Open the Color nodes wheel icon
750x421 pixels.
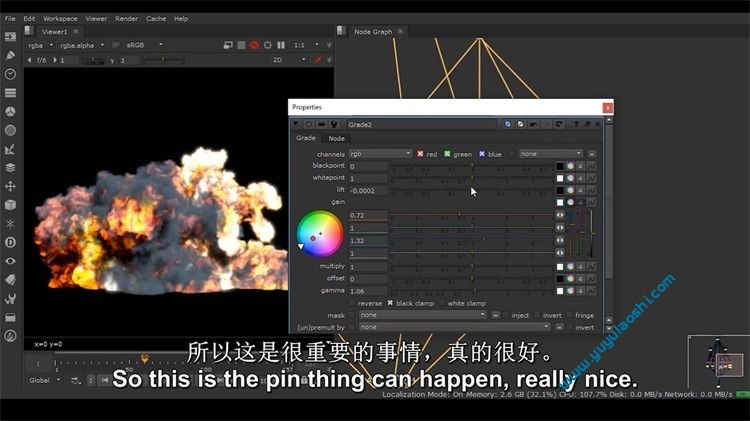point(10,111)
